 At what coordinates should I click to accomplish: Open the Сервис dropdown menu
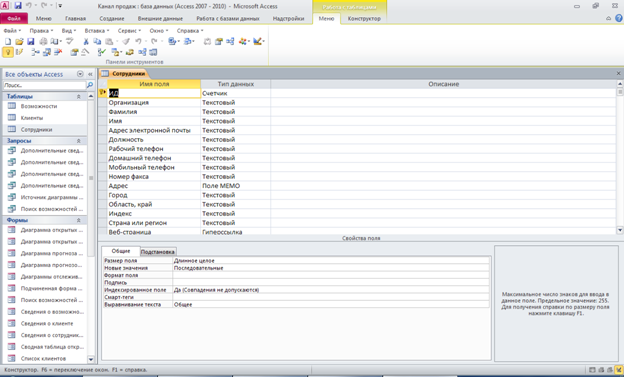pyautogui.click(x=129, y=30)
